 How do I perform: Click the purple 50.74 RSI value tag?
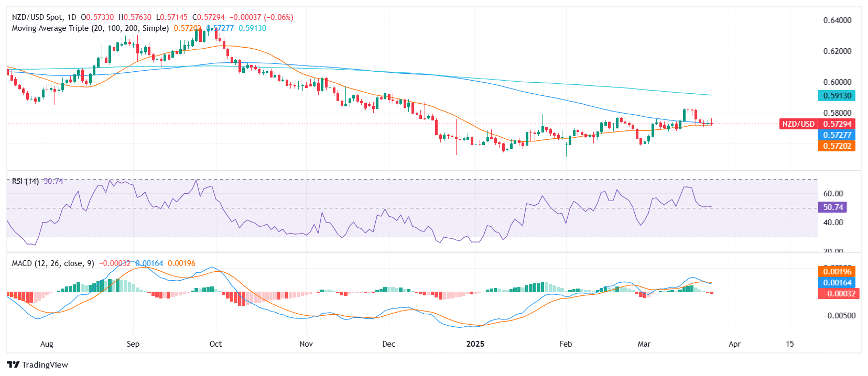832,207
